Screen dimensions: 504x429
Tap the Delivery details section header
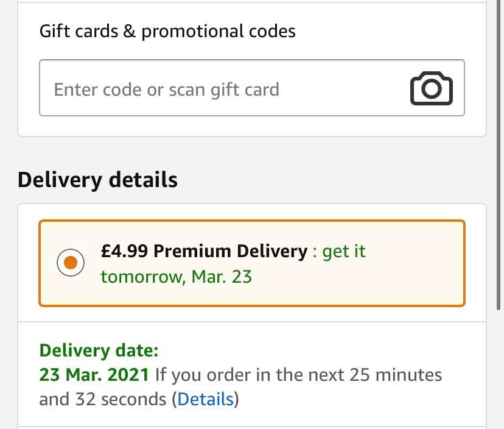(x=97, y=179)
